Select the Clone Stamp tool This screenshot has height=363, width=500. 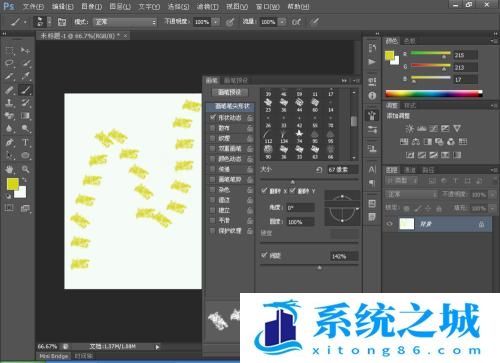pos(10,103)
